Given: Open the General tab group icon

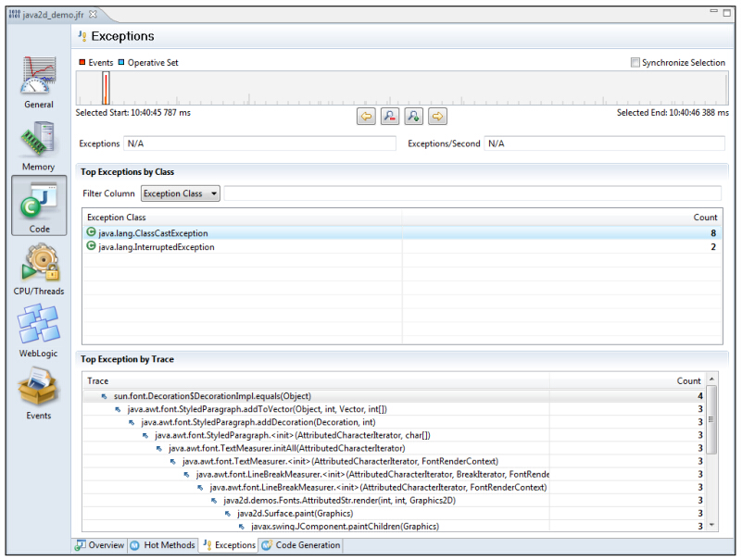Looking at the screenshot, I should (38, 81).
